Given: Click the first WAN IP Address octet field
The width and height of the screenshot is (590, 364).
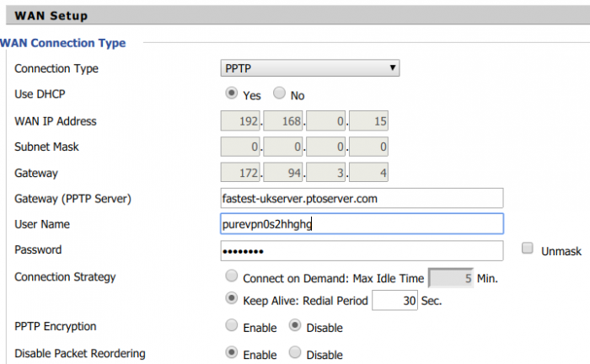Looking at the screenshot, I should tap(240, 120).
